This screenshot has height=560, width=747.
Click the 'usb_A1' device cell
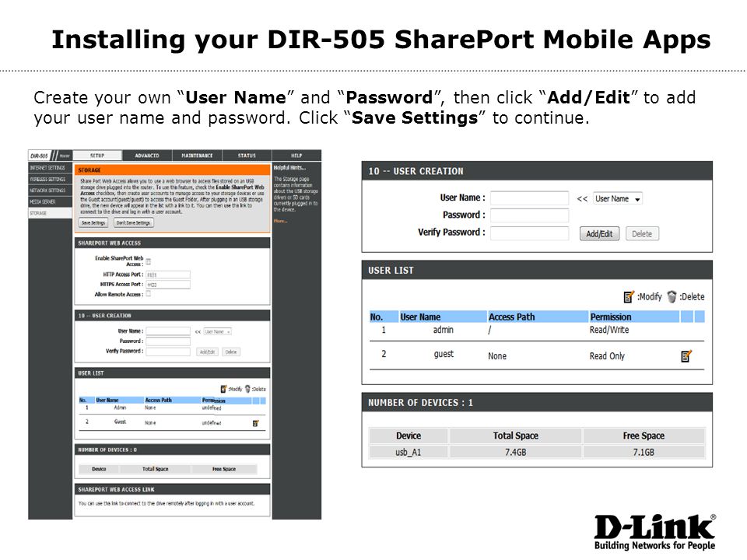coord(409,452)
